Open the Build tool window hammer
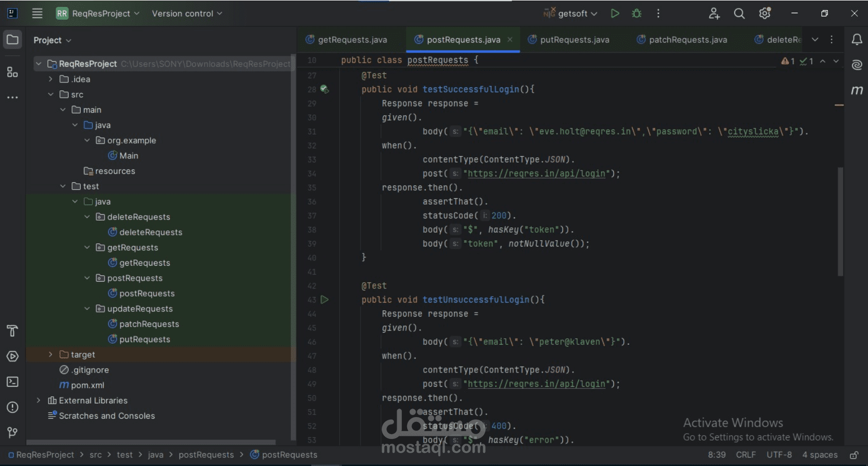This screenshot has width=868, height=466. [x=13, y=331]
